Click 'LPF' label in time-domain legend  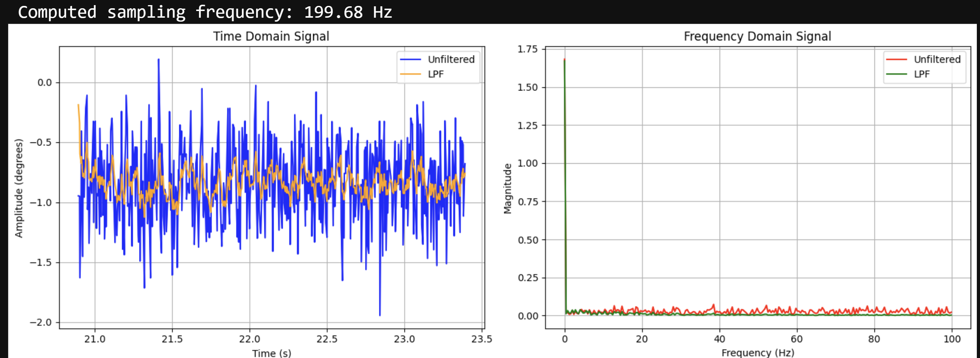pos(436,74)
